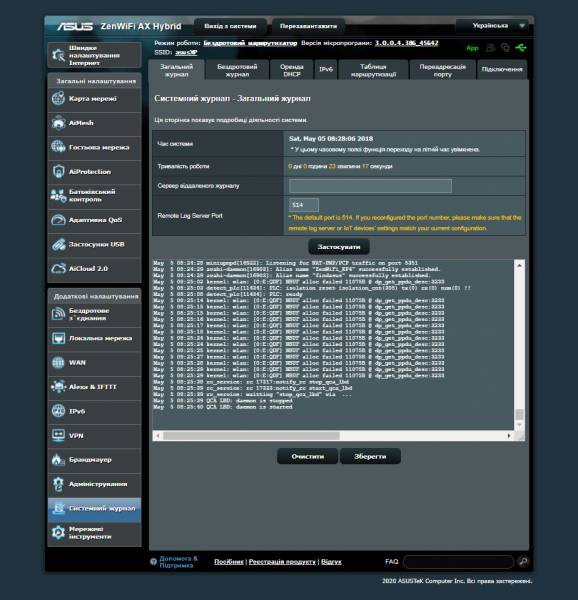Image resolution: width=578 pixels, height=600 pixels.
Task: Open Guest Network (Гостьова мережа) icon
Action: (x=58, y=147)
